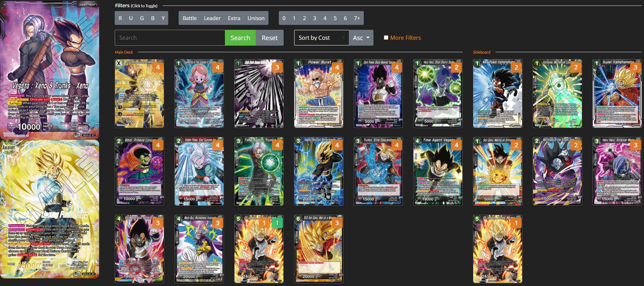644x286 pixels.
Task: Focus the Search text field
Action: pos(170,38)
